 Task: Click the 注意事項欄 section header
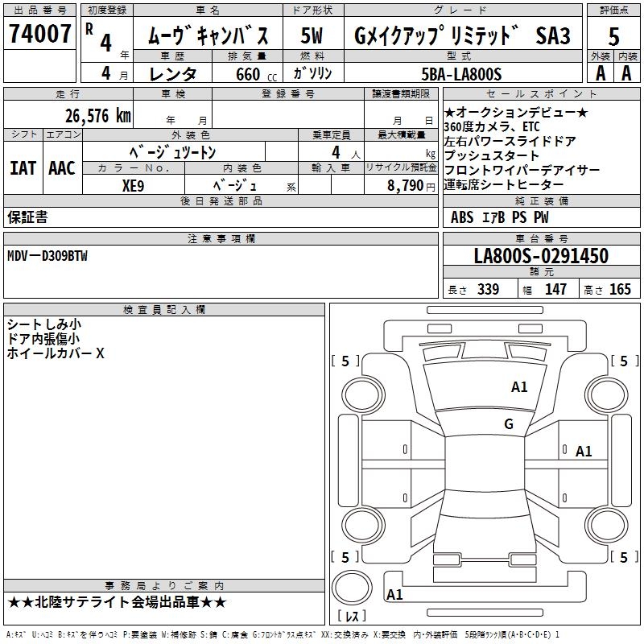[x=221, y=238]
